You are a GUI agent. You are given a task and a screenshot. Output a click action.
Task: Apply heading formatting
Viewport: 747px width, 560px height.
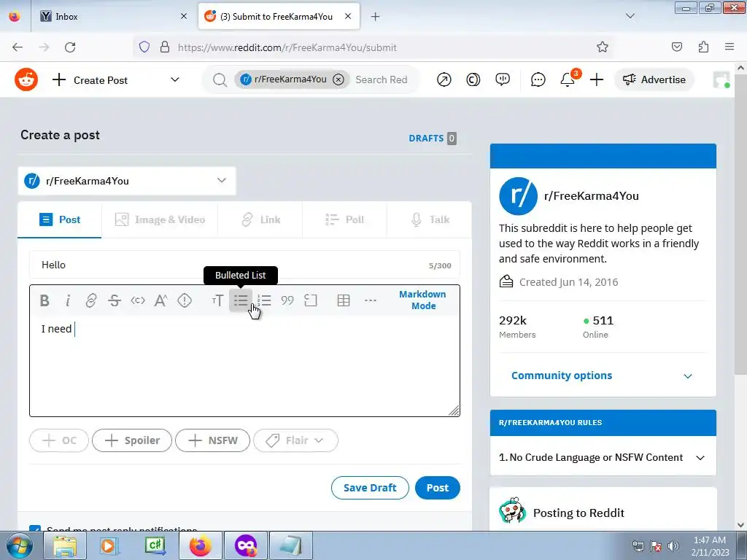click(x=217, y=300)
